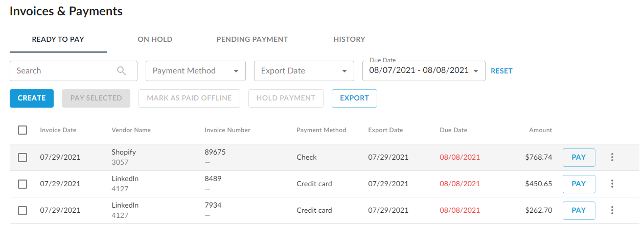Open the Export Date dropdown
Viewport: 644px width, 228px height.
coord(304,71)
